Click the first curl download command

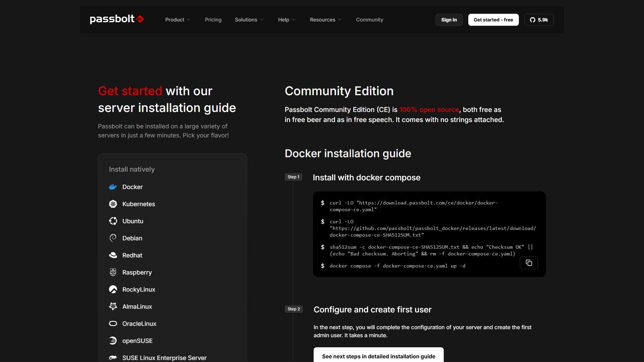(414, 206)
